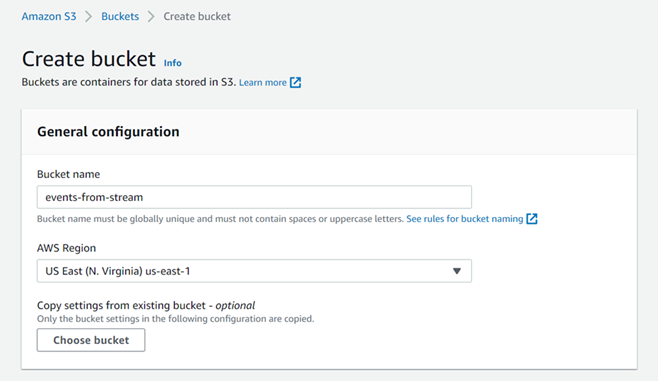Screen dimensions: 658x381
Task: Follow the Learn more link
Action: [263, 82]
